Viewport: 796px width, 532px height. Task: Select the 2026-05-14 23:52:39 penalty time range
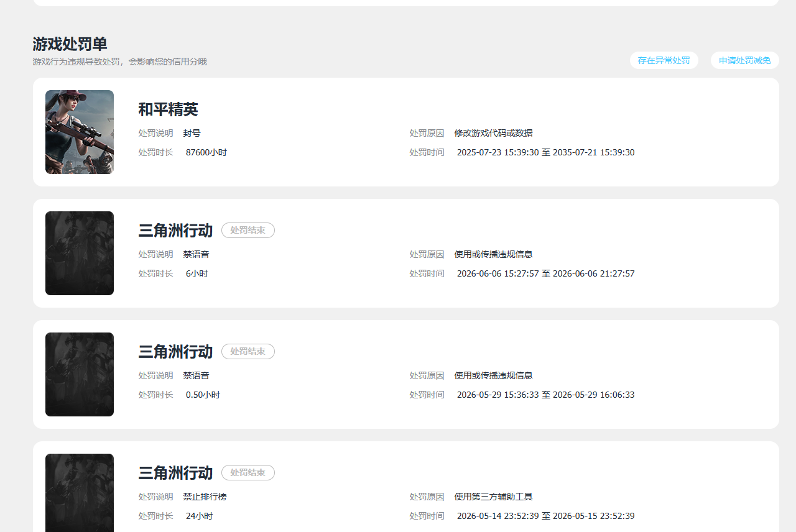(546, 516)
